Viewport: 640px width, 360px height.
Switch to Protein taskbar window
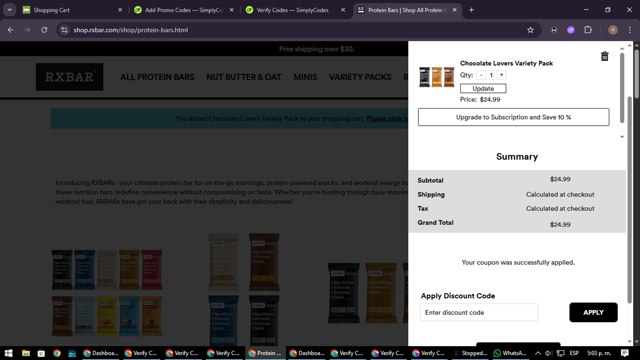tap(265, 353)
